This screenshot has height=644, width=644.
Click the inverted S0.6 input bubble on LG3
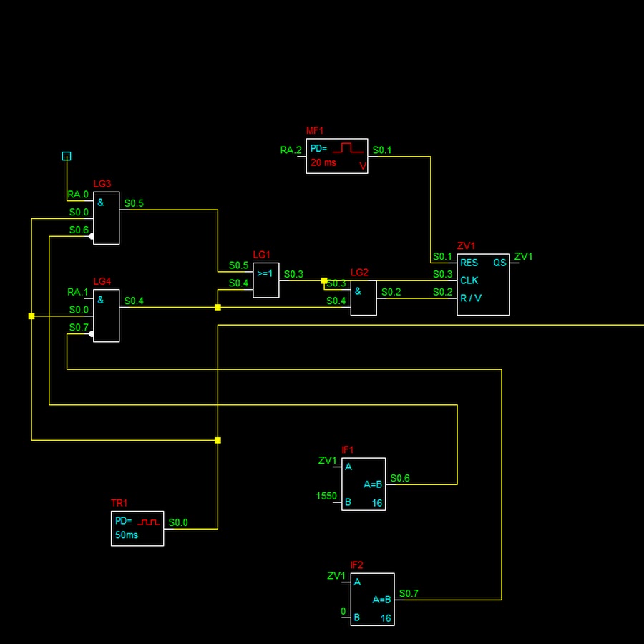click(91, 236)
